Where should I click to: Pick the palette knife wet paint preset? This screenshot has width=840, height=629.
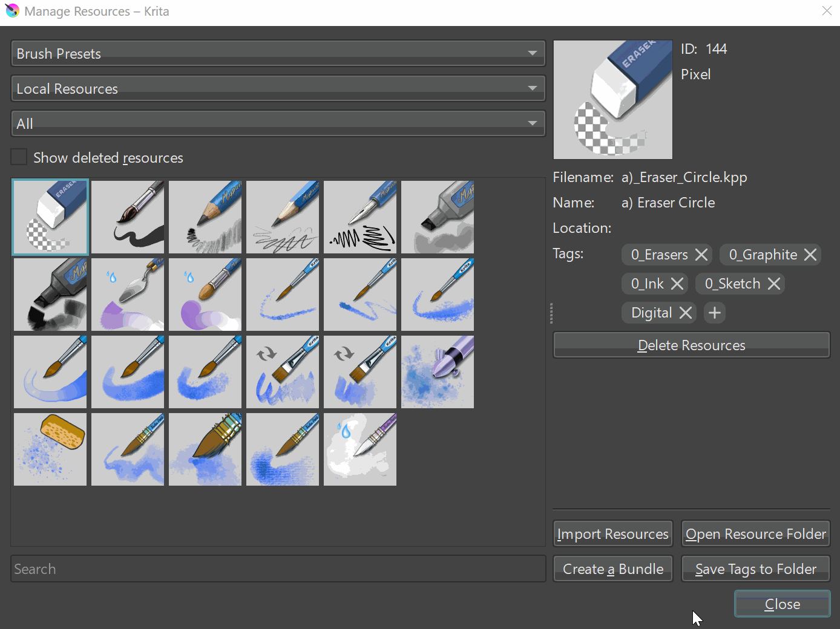tap(128, 295)
